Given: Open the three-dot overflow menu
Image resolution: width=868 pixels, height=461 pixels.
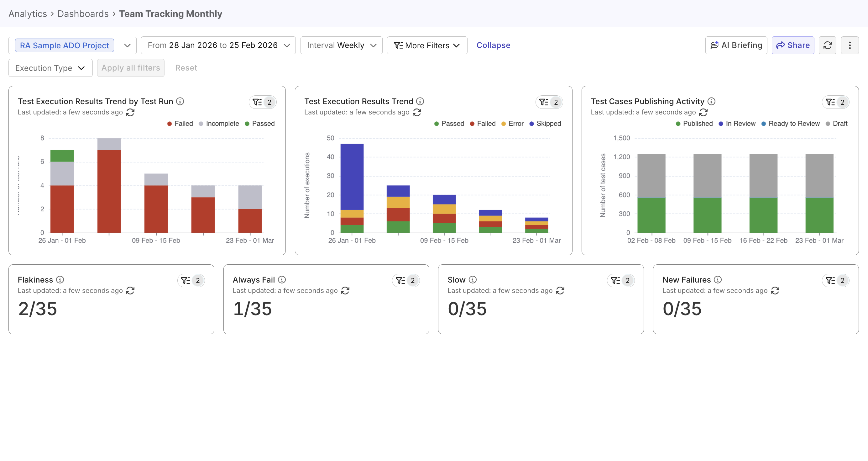Looking at the screenshot, I should pos(850,45).
